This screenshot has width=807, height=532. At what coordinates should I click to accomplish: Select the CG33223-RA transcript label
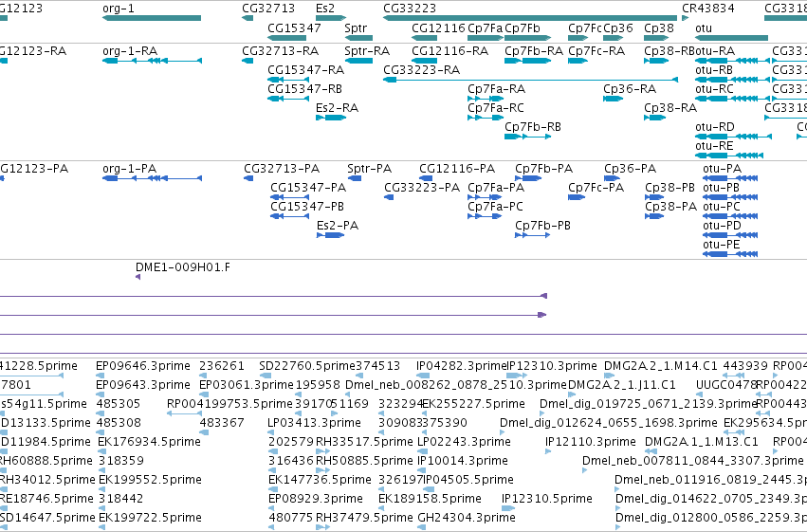coord(421,70)
